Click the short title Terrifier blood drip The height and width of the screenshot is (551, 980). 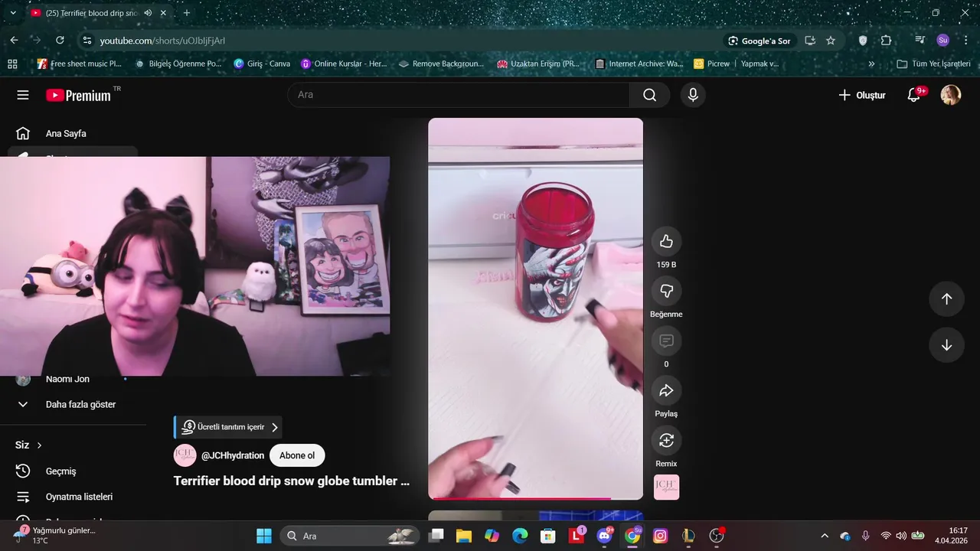point(291,481)
